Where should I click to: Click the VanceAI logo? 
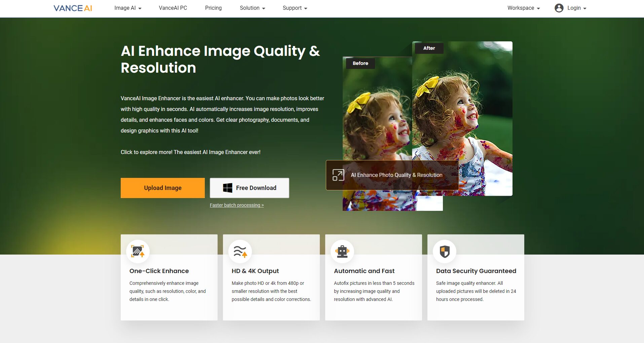click(x=73, y=8)
